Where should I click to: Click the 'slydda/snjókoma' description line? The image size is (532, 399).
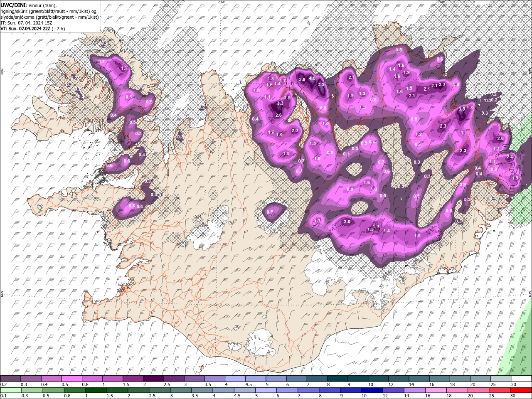point(49,17)
